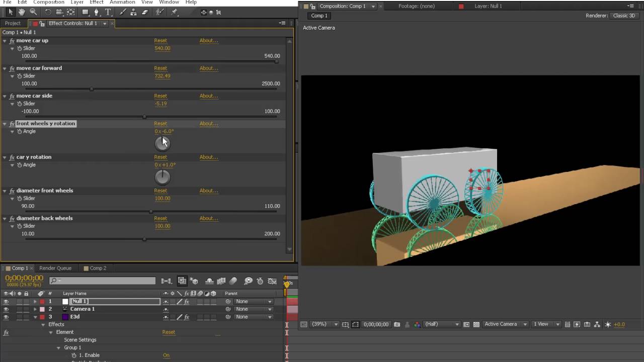Open the Animation menu
644x362 pixels.
click(122, 2)
